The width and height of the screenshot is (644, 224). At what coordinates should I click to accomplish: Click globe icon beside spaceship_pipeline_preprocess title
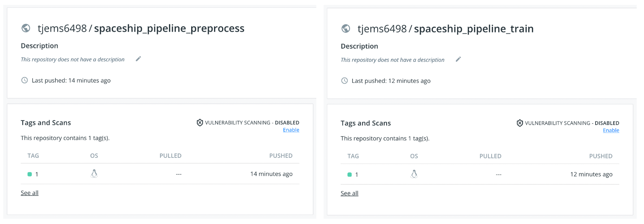(26, 28)
